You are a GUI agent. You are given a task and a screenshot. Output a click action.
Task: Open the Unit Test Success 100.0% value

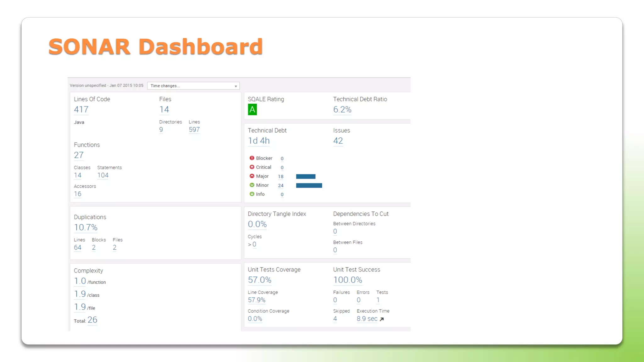(348, 280)
